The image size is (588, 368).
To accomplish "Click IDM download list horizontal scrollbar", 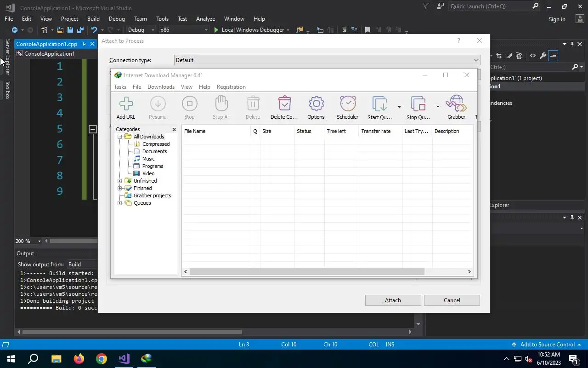I will coord(307,272).
